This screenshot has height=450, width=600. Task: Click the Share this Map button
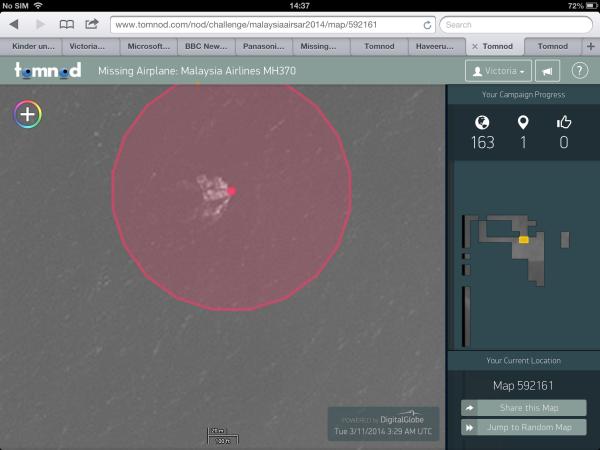tap(523, 408)
